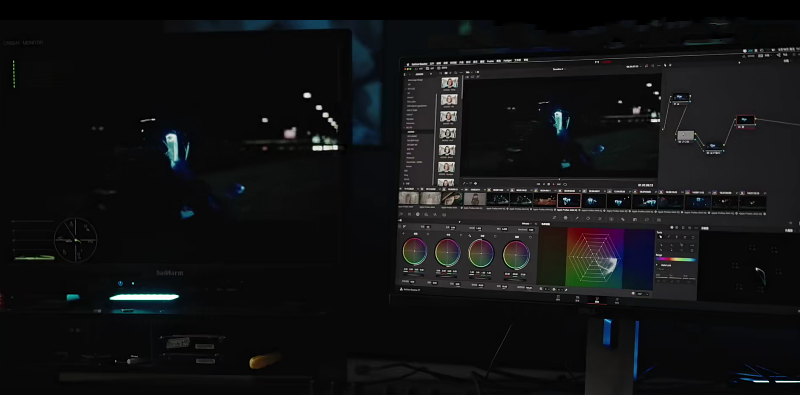Select the Qualifier eyedropper palette icon
Screen dimensions: 800x395
pos(577,218)
